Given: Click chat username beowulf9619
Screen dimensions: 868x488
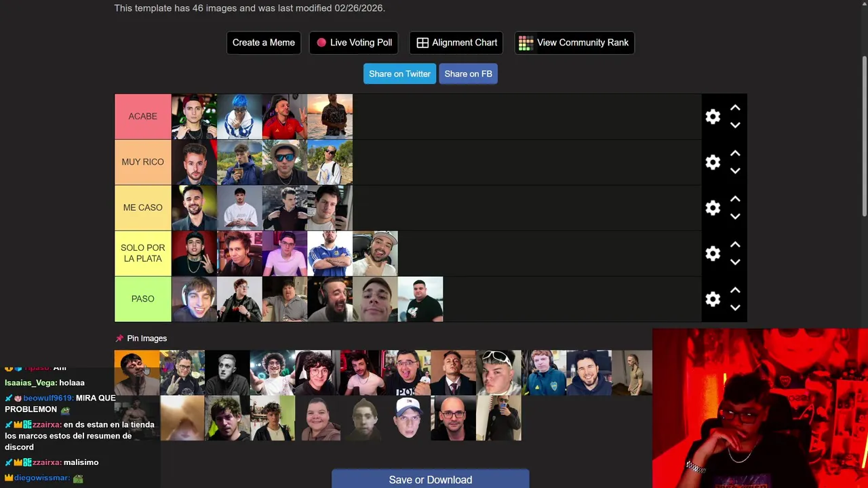Looking at the screenshot, I should click(x=48, y=399).
